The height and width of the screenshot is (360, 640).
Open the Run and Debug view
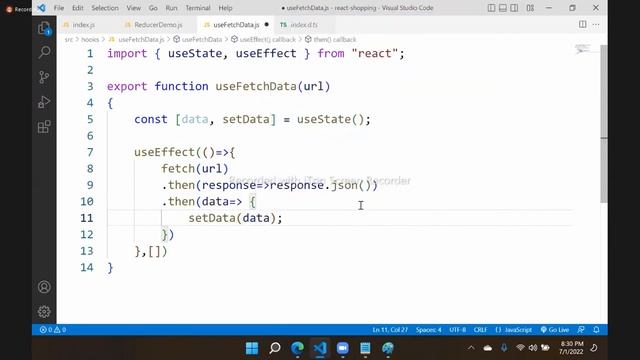[x=44, y=102]
